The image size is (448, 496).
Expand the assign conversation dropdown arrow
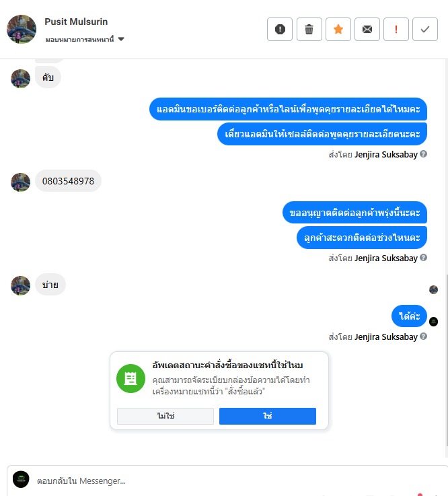point(121,39)
